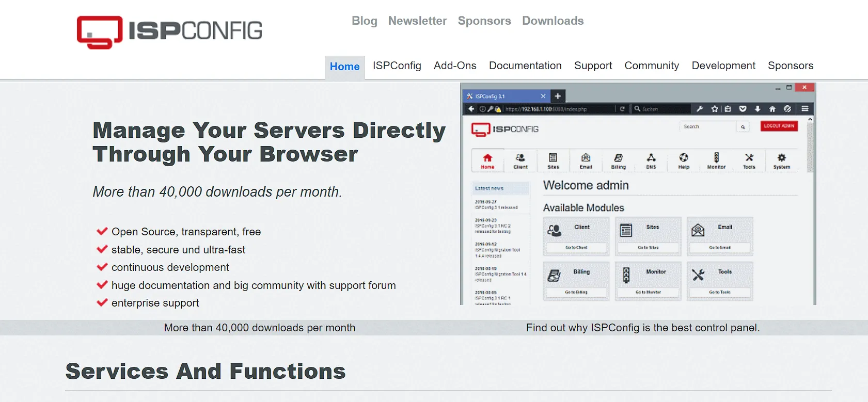
Task: Click 'Open Source, transparent, free' list item
Action: coord(186,232)
